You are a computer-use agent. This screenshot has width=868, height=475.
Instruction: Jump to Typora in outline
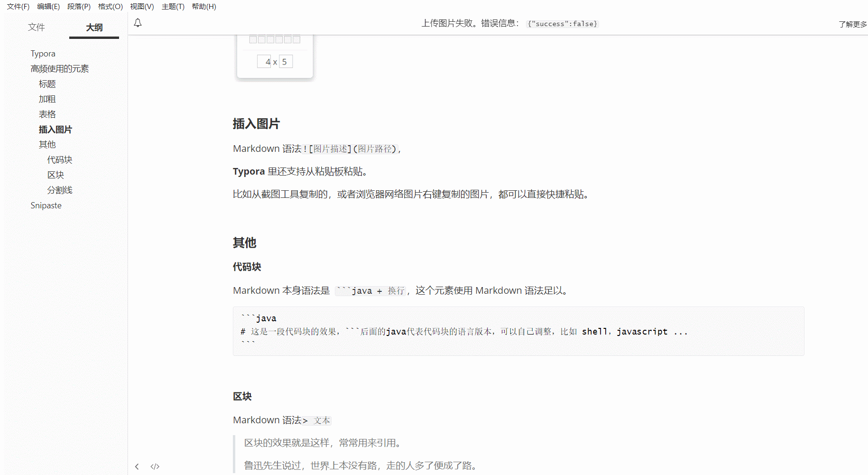(x=43, y=54)
